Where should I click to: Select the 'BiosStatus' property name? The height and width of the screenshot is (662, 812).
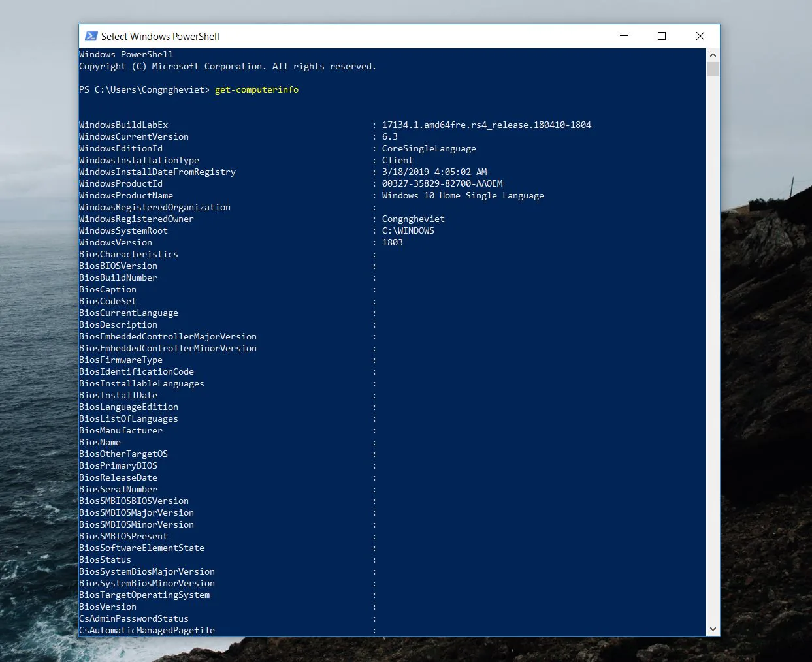pos(105,560)
